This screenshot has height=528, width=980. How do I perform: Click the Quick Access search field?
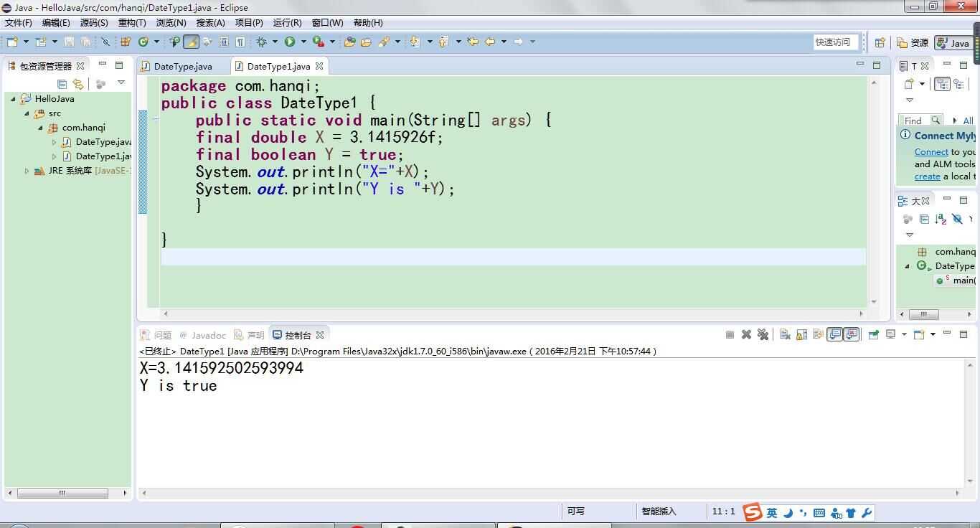[835, 42]
